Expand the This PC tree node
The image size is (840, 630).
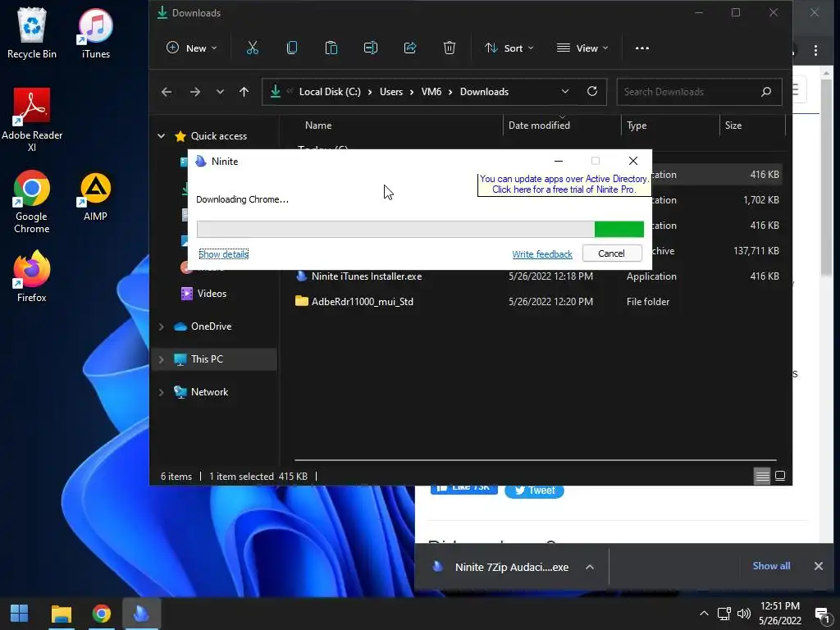(x=162, y=359)
